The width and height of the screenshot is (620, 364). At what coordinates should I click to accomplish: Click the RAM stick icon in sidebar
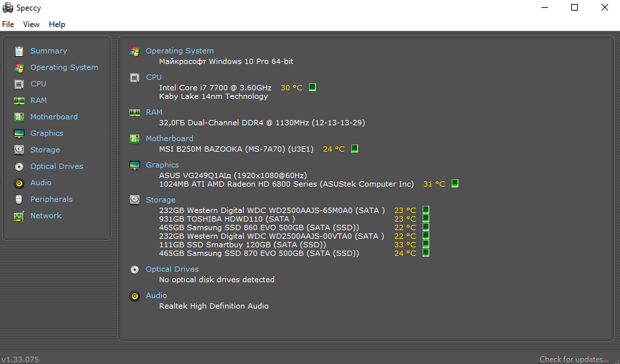[19, 101]
